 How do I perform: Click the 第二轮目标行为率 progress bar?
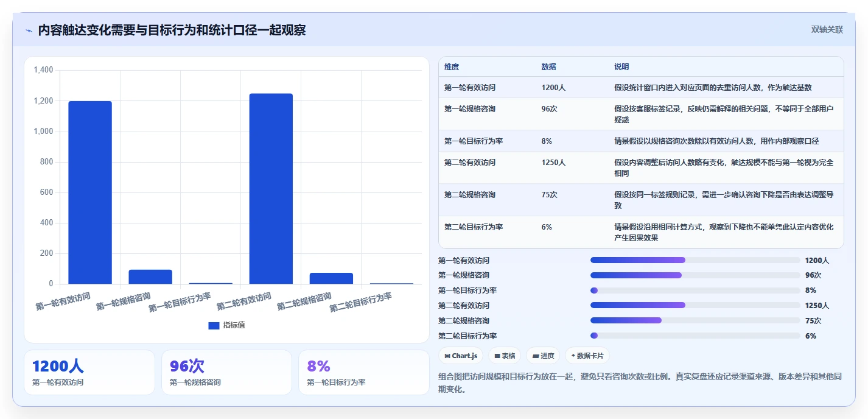pyautogui.click(x=695, y=336)
